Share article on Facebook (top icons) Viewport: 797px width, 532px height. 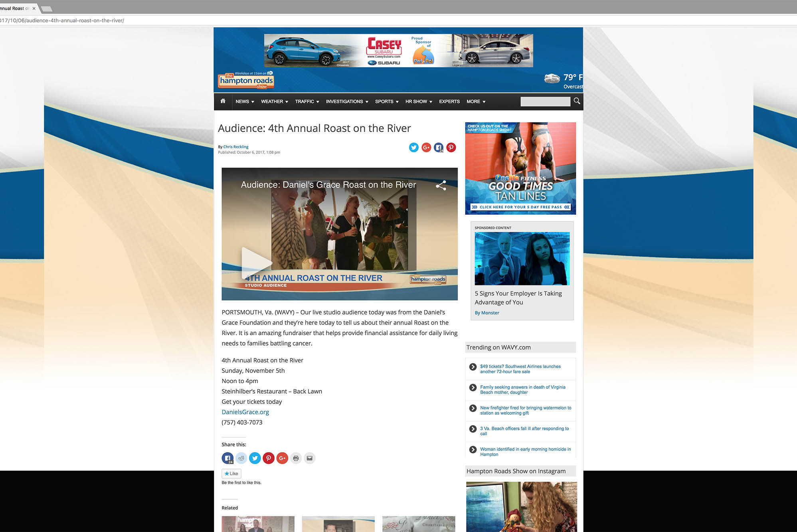439,148
